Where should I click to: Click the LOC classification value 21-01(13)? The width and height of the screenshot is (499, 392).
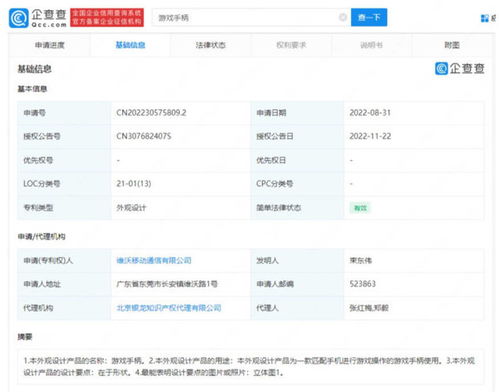134,184
